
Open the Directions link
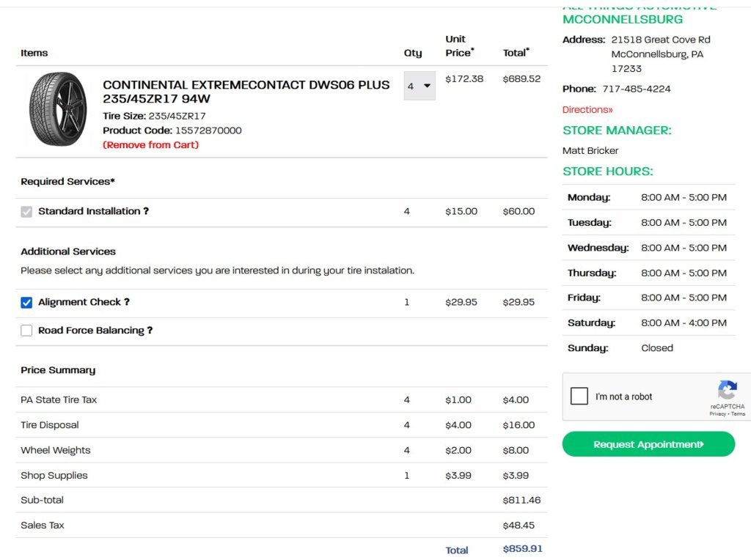click(x=587, y=110)
